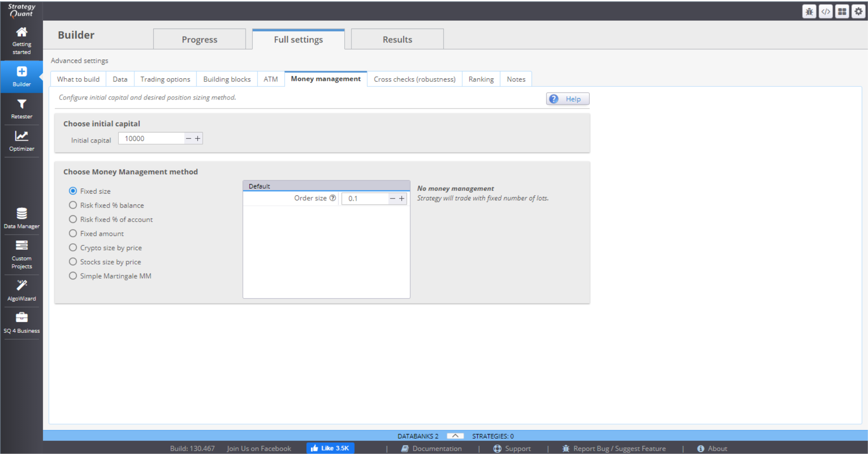The height and width of the screenshot is (454, 868).
Task: Open Join Us on Facebook link
Action: (259, 449)
